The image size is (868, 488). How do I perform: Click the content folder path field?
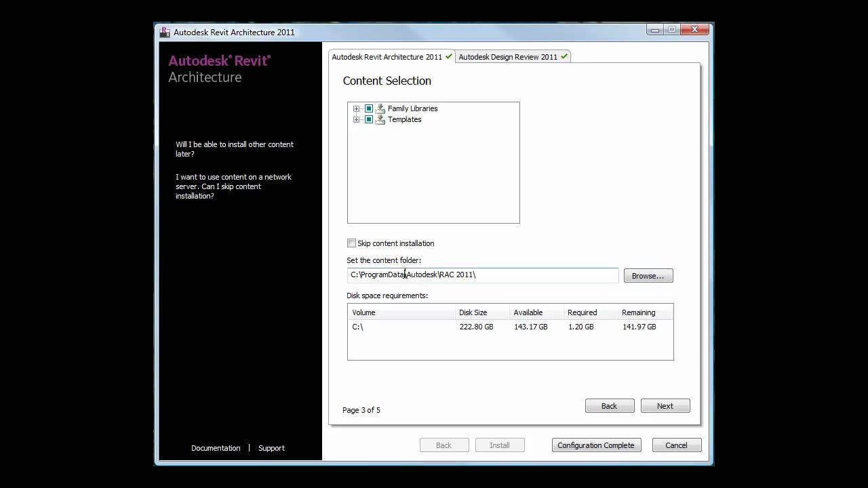pos(483,274)
